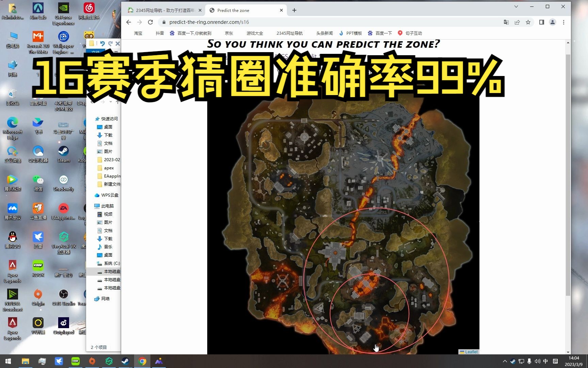Image resolution: width=588 pixels, height=368 pixels.
Task: Bookmark this page with star icon
Action: (528, 22)
